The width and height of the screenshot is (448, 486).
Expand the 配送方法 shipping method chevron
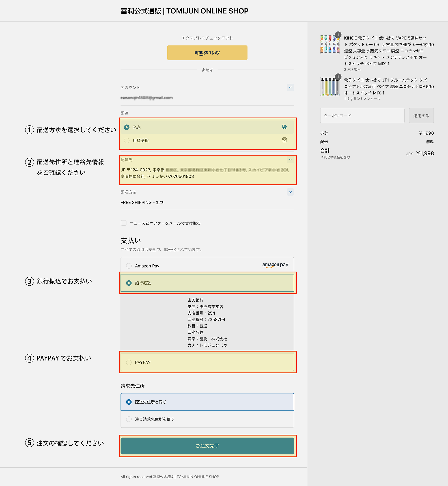pos(290,192)
